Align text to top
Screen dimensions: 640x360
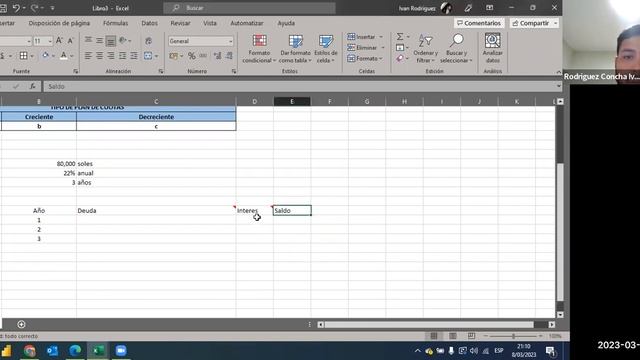(x=88, y=40)
